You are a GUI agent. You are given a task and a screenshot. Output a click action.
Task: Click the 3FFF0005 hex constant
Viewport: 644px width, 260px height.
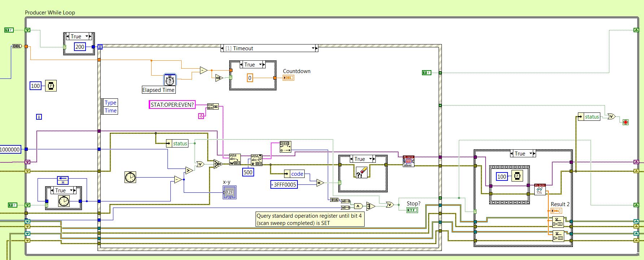[284, 184]
